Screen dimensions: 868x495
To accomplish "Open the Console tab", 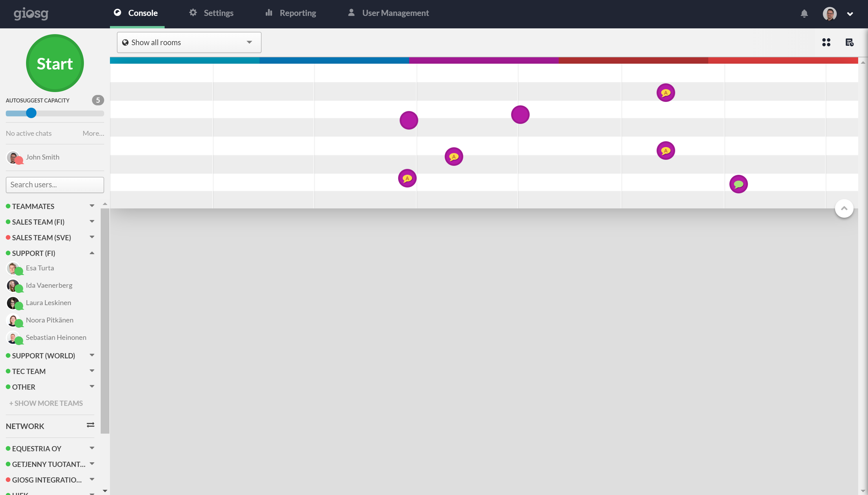I will [137, 13].
